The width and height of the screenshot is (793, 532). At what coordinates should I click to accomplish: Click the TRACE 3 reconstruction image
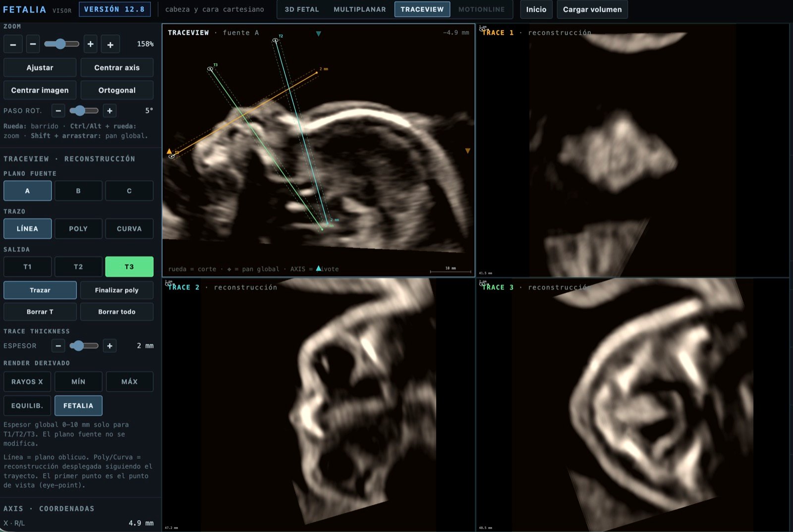tap(632, 405)
